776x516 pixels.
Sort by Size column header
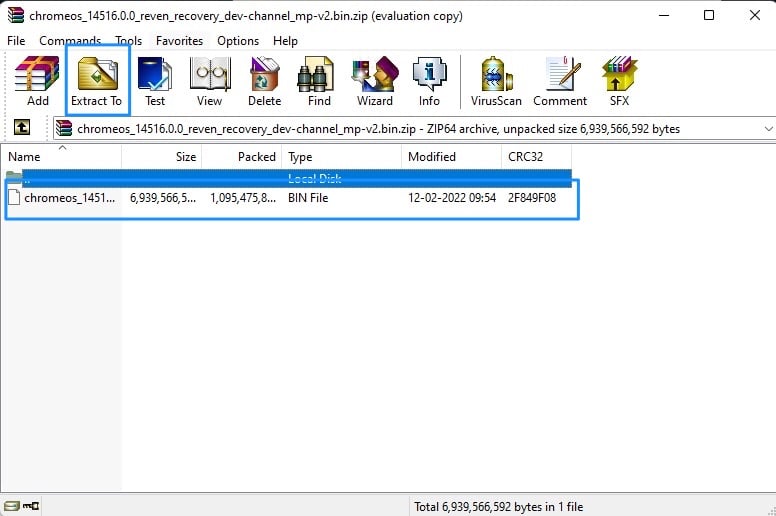(162, 157)
